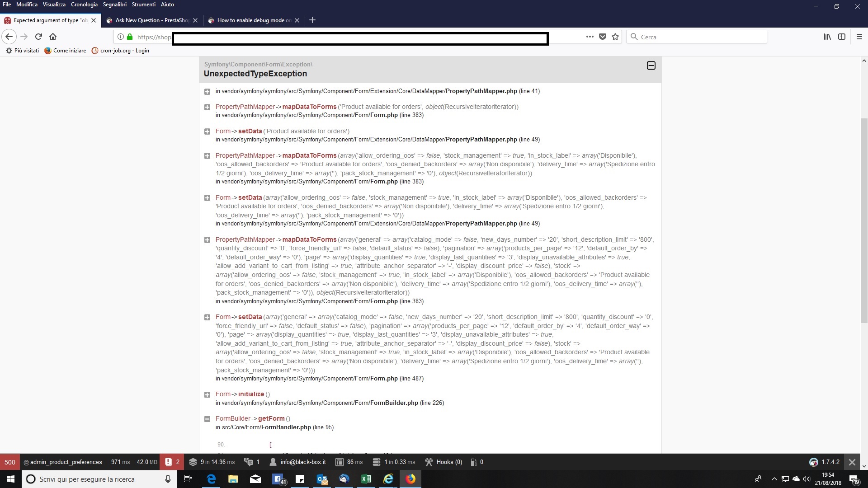The height and width of the screenshot is (488, 868).
Task: Open the Library bookmarks icon
Action: point(827,37)
